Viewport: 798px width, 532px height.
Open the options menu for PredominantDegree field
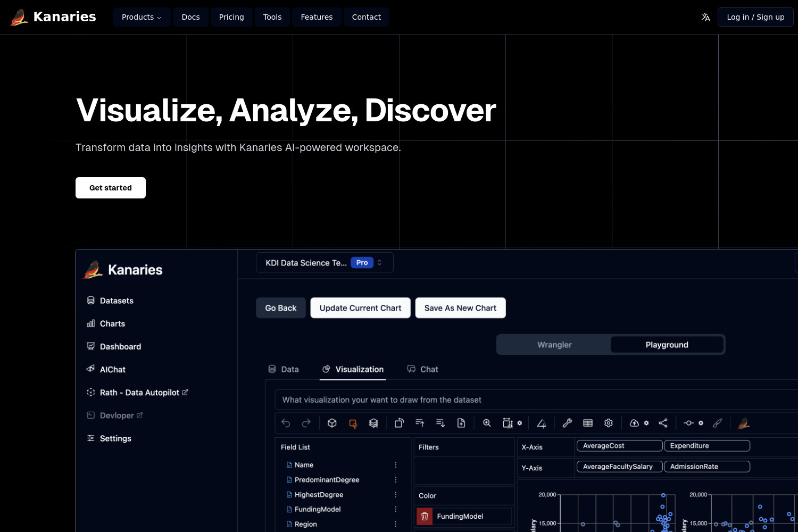396,480
